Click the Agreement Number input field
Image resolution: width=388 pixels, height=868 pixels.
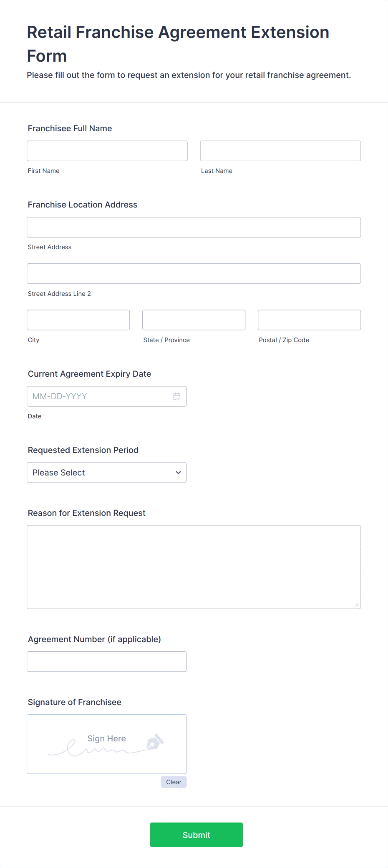(x=107, y=662)
